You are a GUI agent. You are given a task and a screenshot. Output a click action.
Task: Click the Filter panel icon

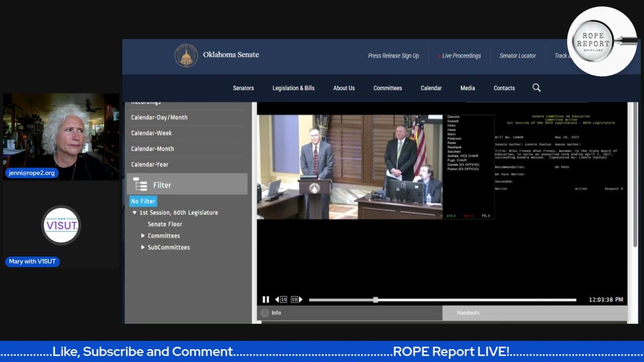click(140, 185)
